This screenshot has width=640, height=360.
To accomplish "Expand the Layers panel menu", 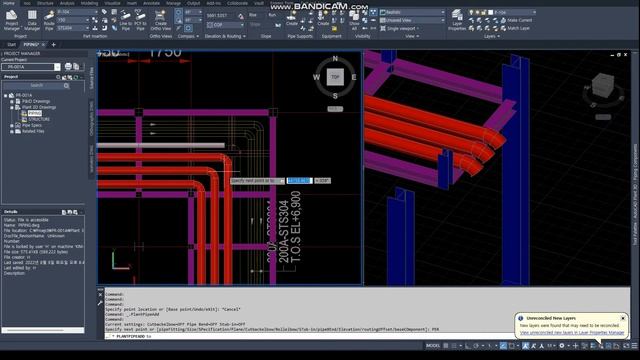I will (492, 36).
